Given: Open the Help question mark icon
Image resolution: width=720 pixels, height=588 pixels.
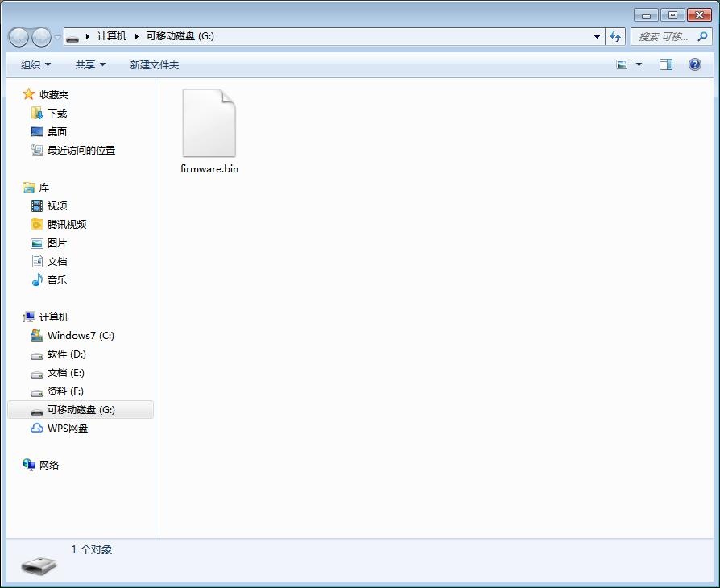Looking at the screenshot, I should click(695, 64).
